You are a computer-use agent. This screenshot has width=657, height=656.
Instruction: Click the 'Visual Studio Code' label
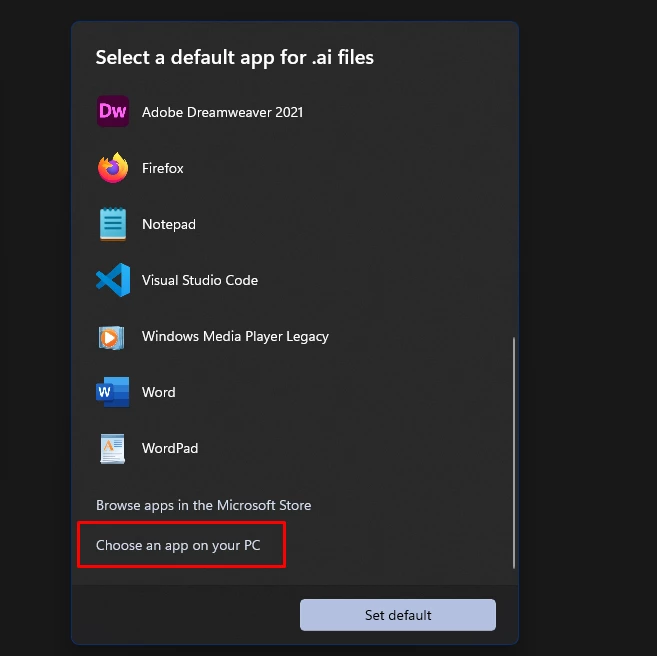[200, 280]
